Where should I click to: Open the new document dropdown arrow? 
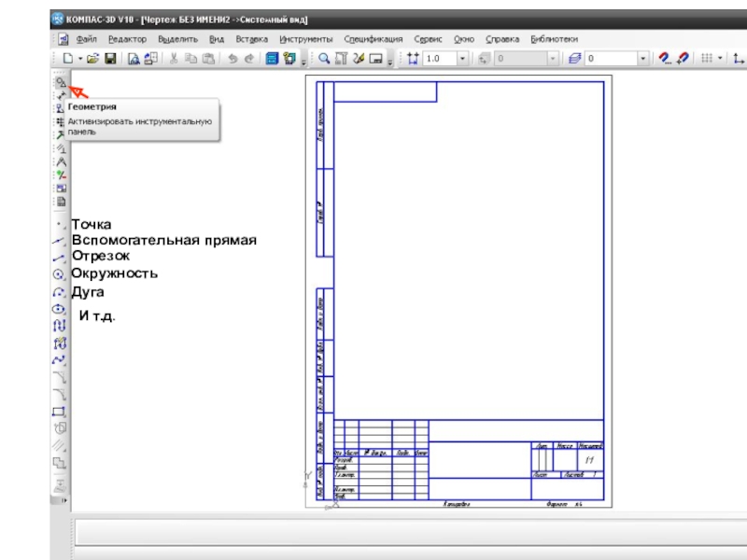(x=80, y=59)
